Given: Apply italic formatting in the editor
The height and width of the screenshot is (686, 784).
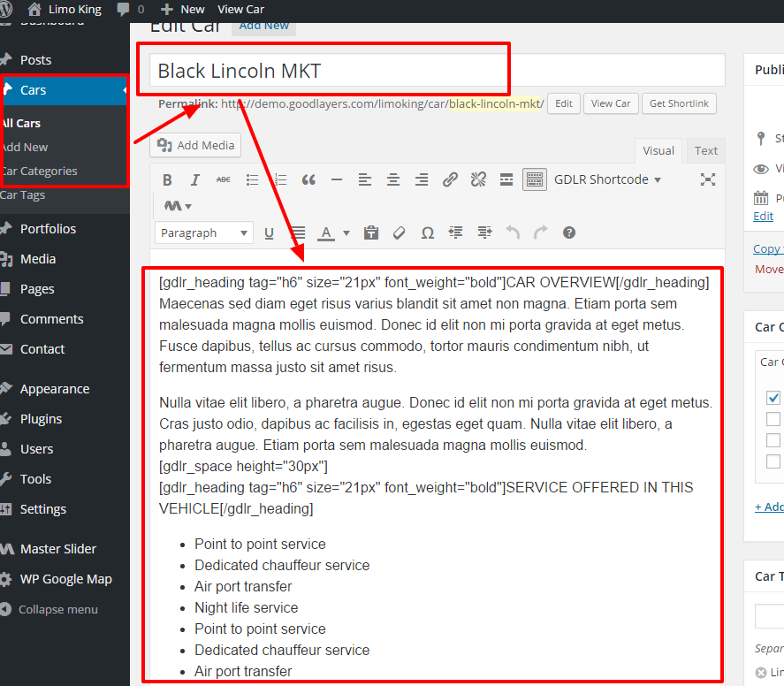Looking at the screenshot, I should [x=195, y=180].
